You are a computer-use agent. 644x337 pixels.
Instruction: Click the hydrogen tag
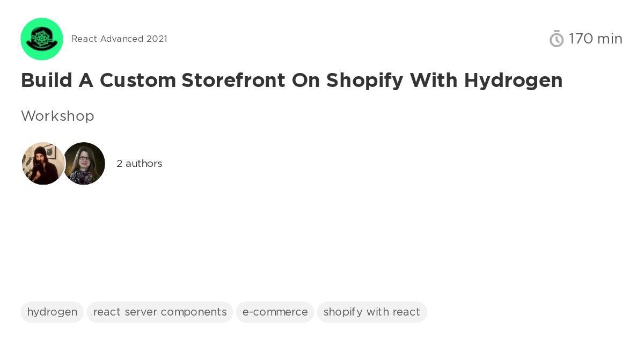tap(52, 312)
